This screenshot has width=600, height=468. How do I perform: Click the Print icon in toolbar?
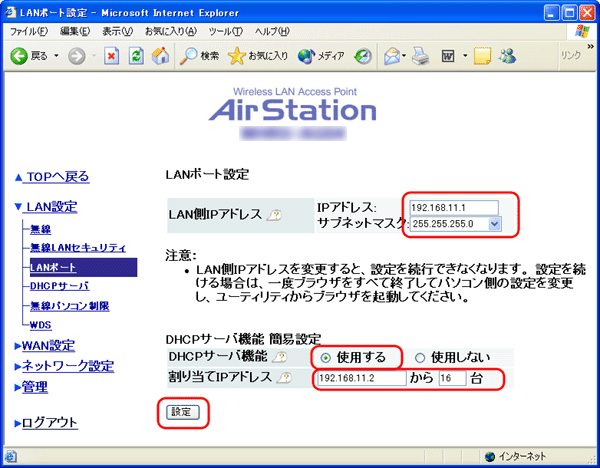point(420,56)
